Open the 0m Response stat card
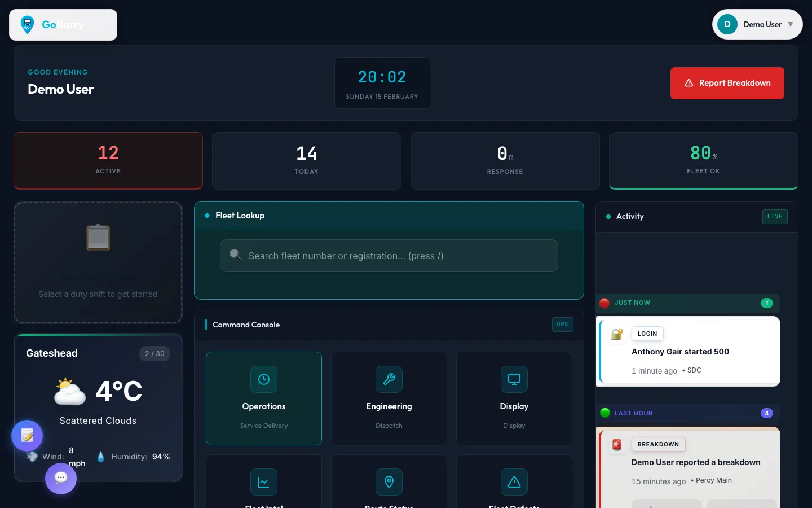 click(x=505, y=161)
